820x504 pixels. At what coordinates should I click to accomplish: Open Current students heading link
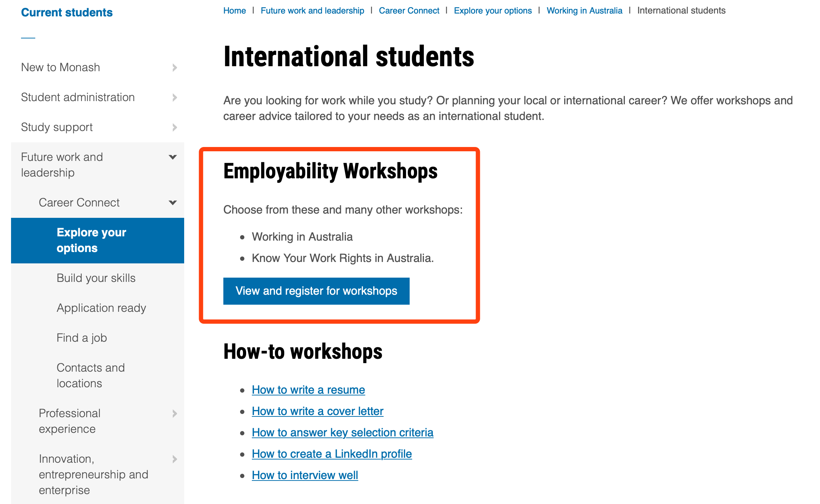coord(67,12)
